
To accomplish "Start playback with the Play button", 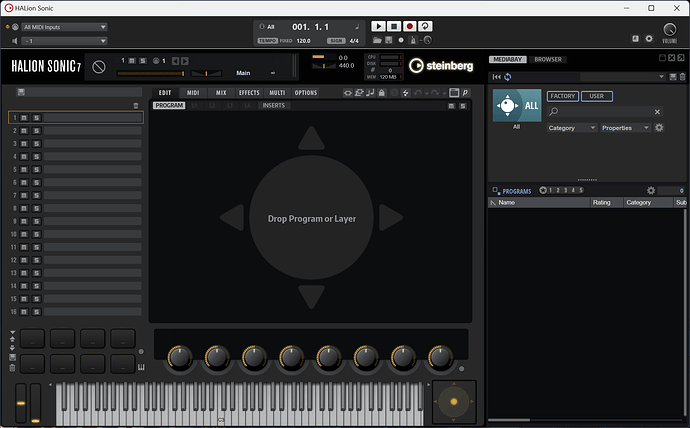I will coord(378,26).
